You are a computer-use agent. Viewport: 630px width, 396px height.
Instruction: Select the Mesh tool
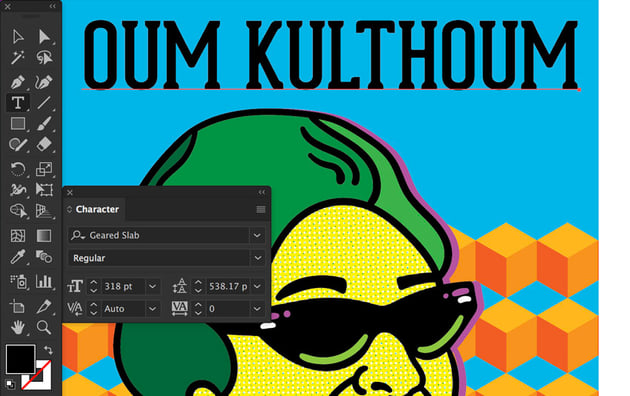18,235
